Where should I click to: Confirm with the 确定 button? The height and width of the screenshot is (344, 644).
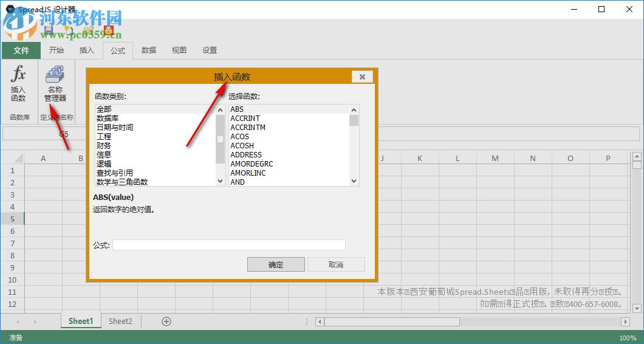point(276,264)
